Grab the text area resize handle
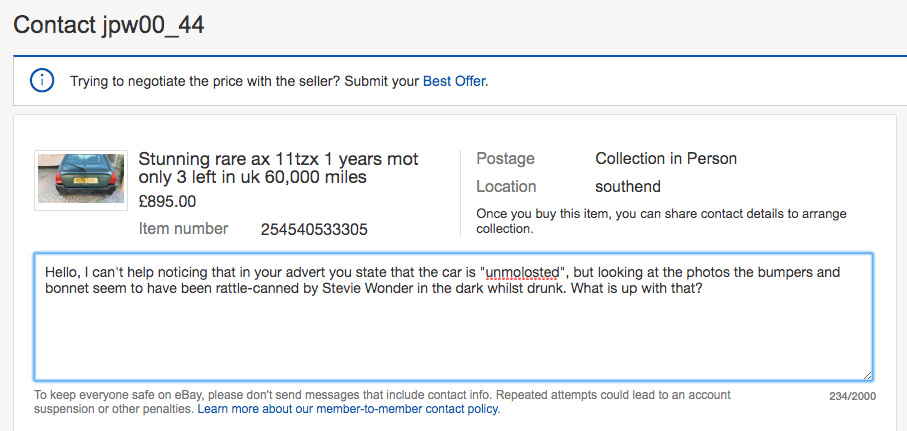This screenshot has width=907, height=431. 867,375
